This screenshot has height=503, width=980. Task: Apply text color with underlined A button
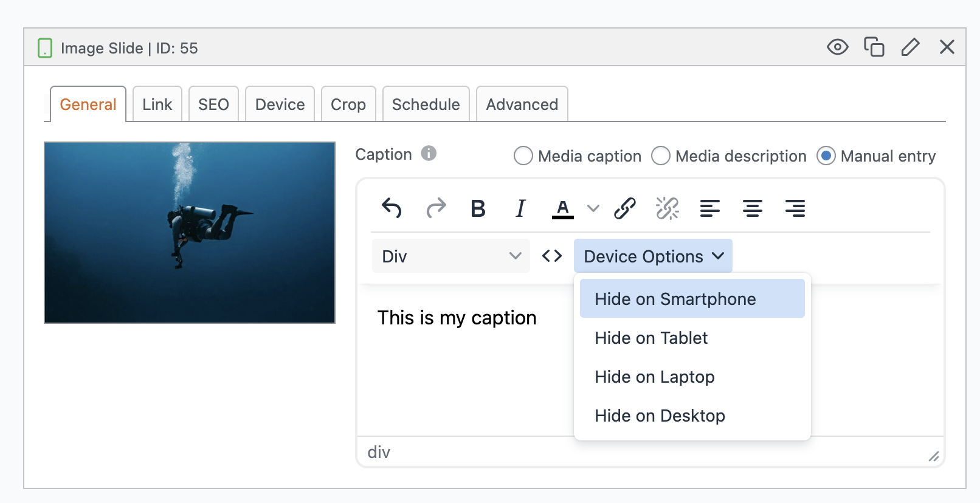tap(563, 208)
